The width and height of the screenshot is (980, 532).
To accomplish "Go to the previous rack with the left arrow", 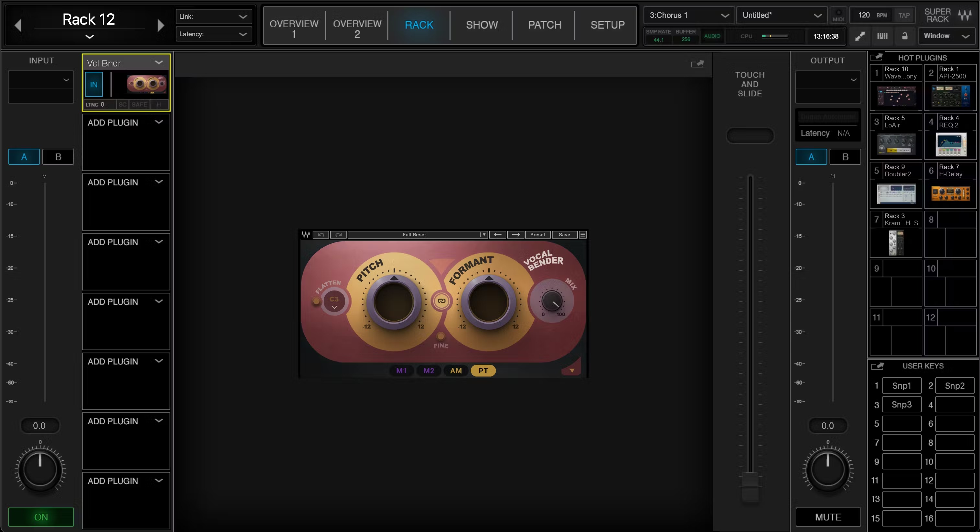I will click(x=18, y=26).
